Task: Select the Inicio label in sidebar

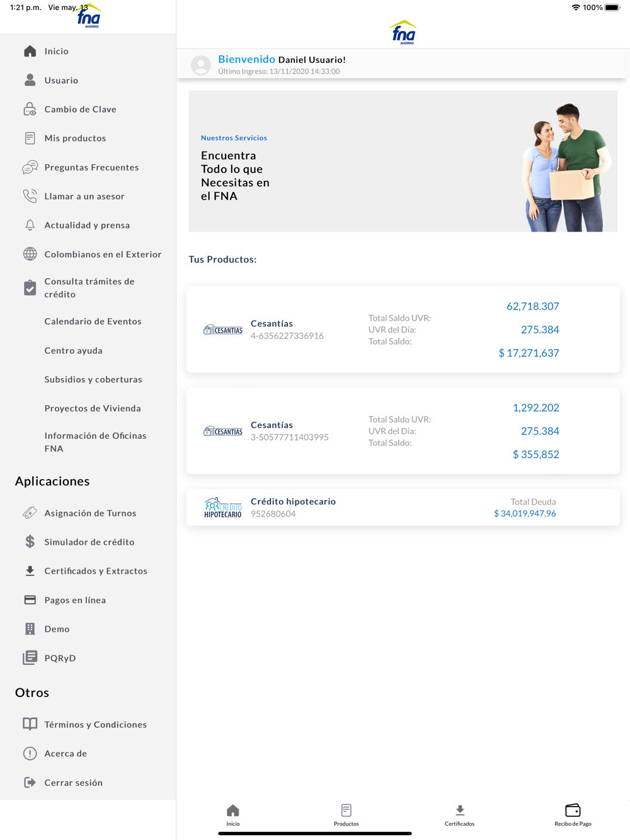Action: [x=56, y=51]
